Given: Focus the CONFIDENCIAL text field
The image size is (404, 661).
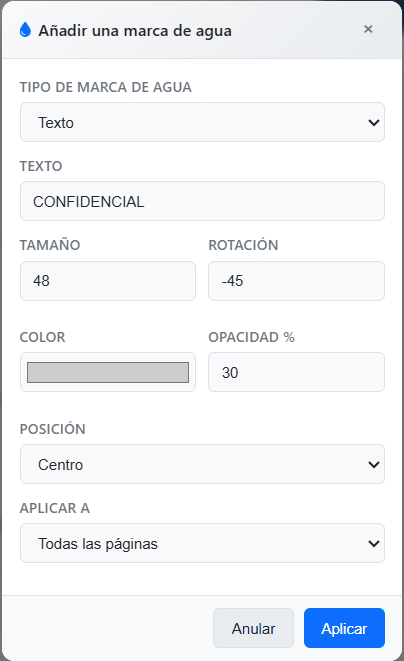Looking at the screenshot, I should (202, 201).
